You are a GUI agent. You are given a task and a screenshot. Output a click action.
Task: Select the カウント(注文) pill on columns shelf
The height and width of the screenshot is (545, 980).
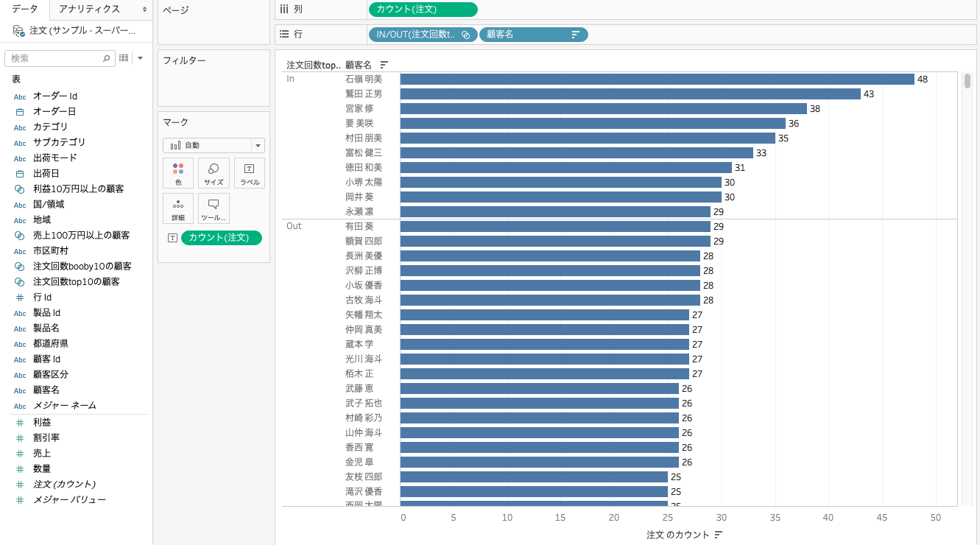click(x=423, y=10)
